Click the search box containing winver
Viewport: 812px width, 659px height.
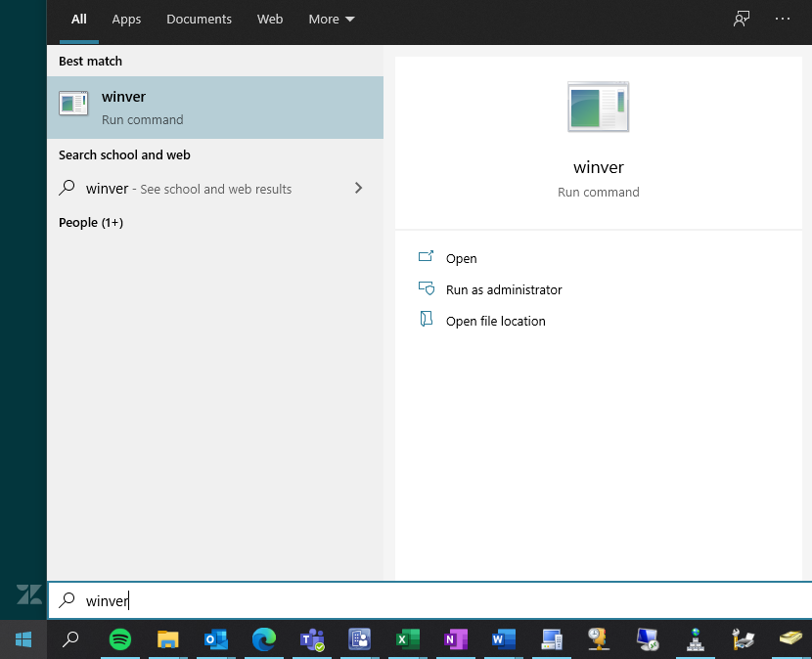pos(429,600)
